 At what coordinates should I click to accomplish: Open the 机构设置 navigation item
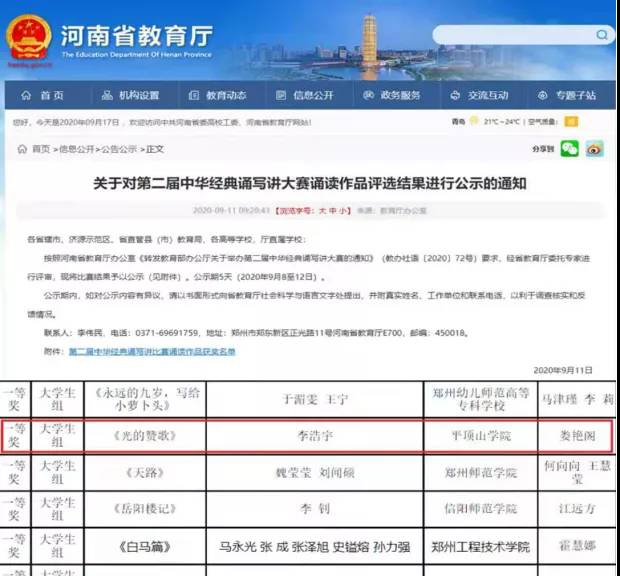click(x=130, y=95)
